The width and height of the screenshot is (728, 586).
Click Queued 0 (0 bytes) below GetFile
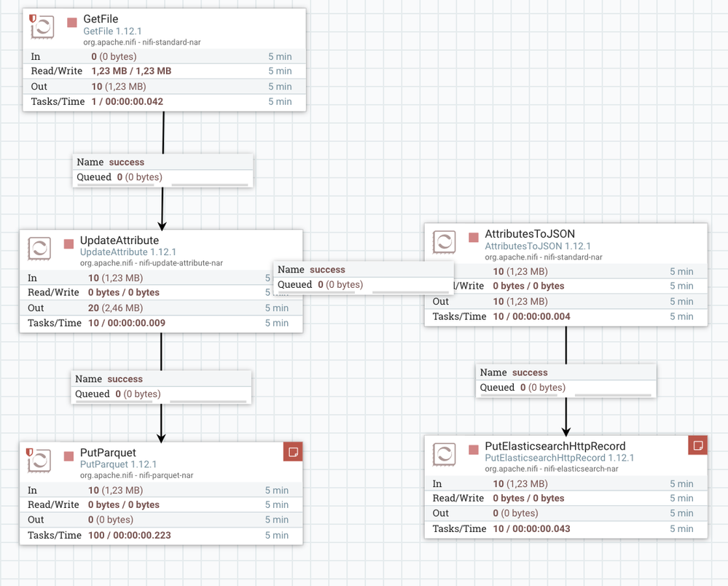(120, 177)
